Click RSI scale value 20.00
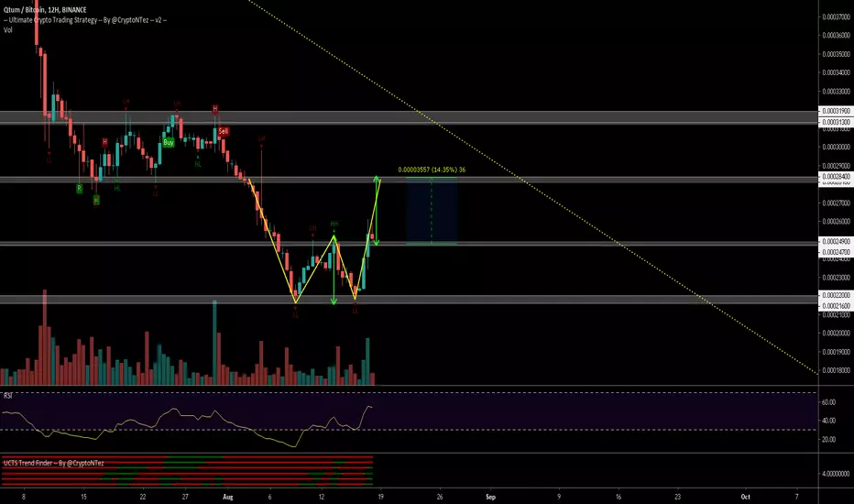Viewport: 854px width, 504px height. click(x=828, y=439)
